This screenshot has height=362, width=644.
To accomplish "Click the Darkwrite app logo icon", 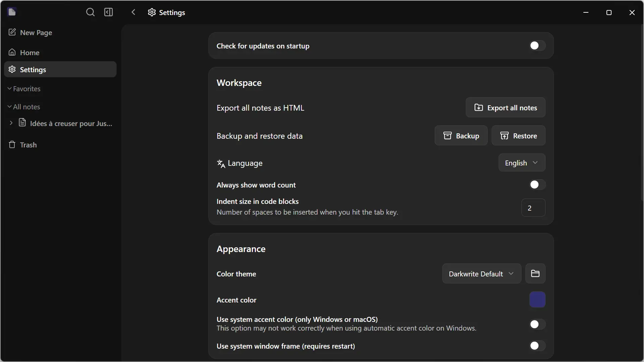I will click(x=12, y=12).
